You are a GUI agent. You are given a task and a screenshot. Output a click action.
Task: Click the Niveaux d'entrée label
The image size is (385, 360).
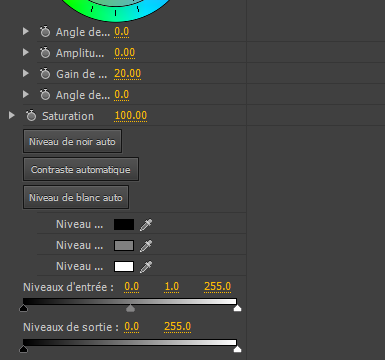tap(68, 287)
